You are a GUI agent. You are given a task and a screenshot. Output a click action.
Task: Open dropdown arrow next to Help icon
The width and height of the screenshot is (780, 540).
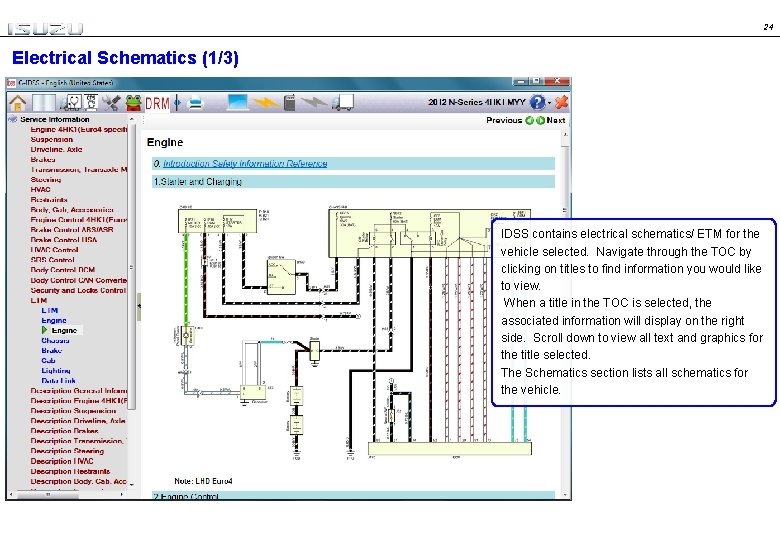click(549, 103)
